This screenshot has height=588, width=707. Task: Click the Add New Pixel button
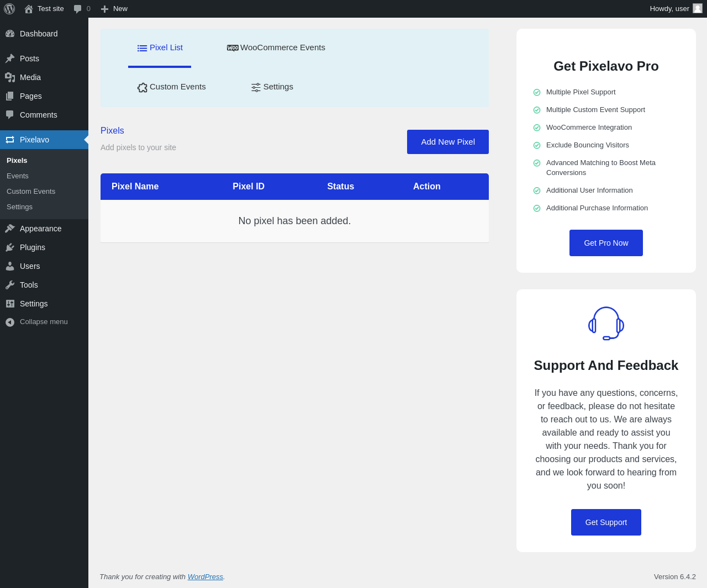pos(448,142)
